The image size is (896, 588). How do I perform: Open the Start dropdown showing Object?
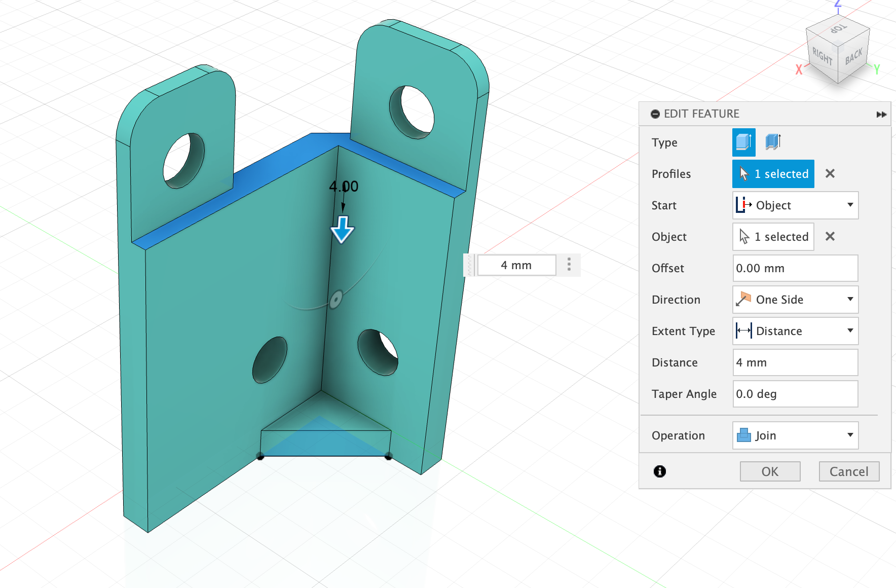coord(795,205)
